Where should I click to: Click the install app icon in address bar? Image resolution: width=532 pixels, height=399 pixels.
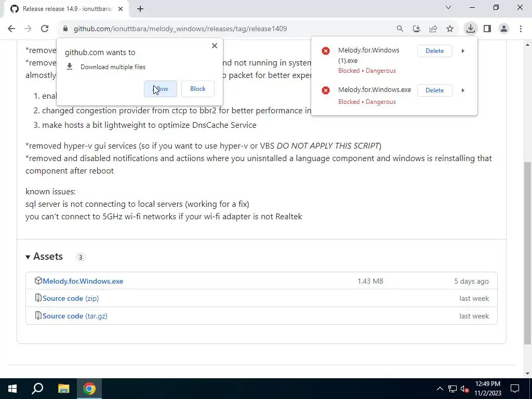417,29
